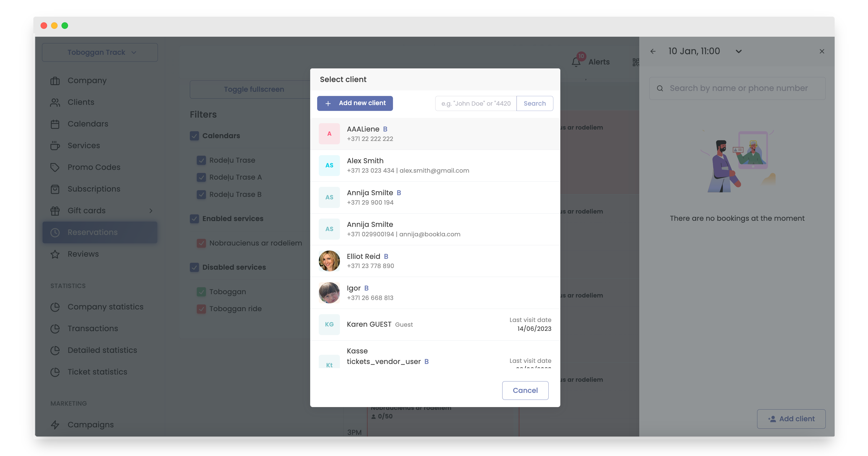This screenshot has width=868, height=456.
Task: Click the client search field in dialog
Action: coord(476,103)
